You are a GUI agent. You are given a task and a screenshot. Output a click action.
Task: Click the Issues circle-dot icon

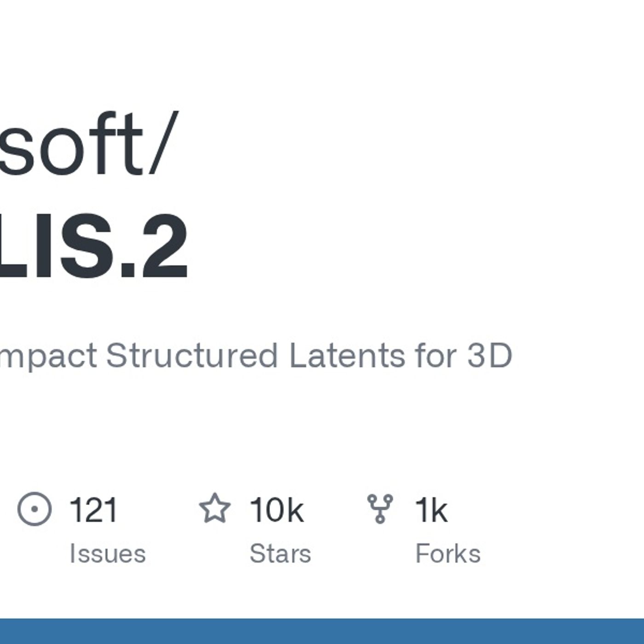click(34, 509)
